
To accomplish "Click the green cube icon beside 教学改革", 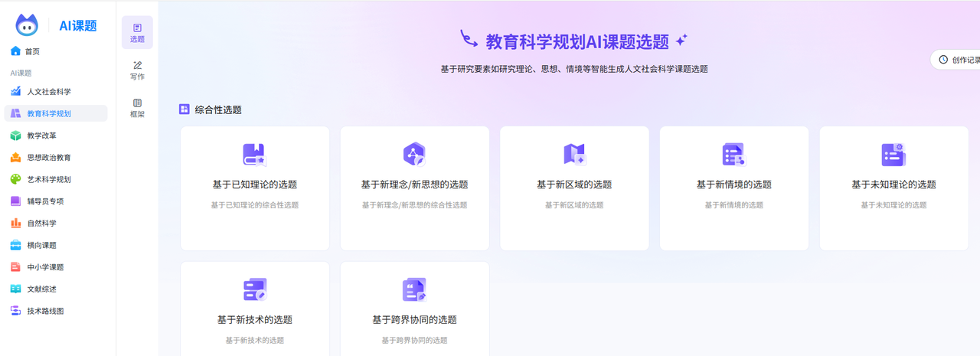I will click(15, 136).
